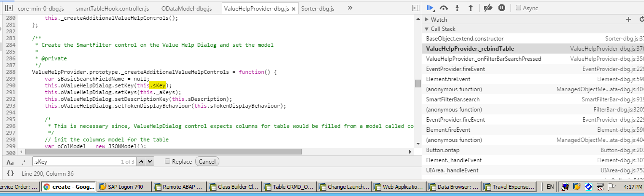Select SmartFilterBar.search call frame
The width and height of the screenshot is (644, 196).
click(534, 99)
